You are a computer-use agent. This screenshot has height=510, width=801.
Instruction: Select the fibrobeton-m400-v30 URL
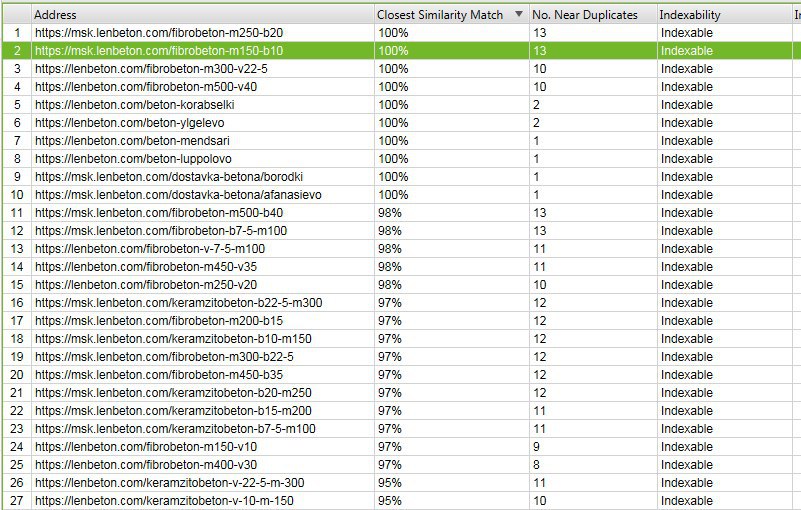point(146,465)
